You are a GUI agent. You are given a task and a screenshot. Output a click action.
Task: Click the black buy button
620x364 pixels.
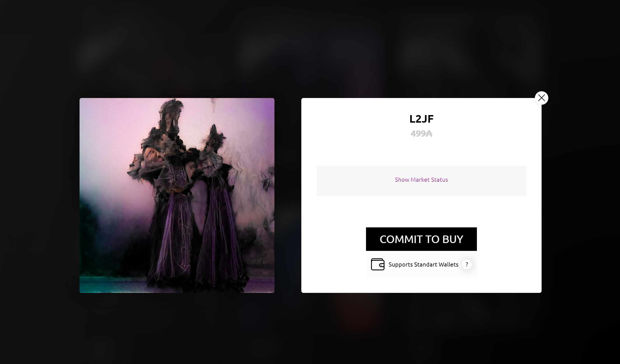(421, 239)
